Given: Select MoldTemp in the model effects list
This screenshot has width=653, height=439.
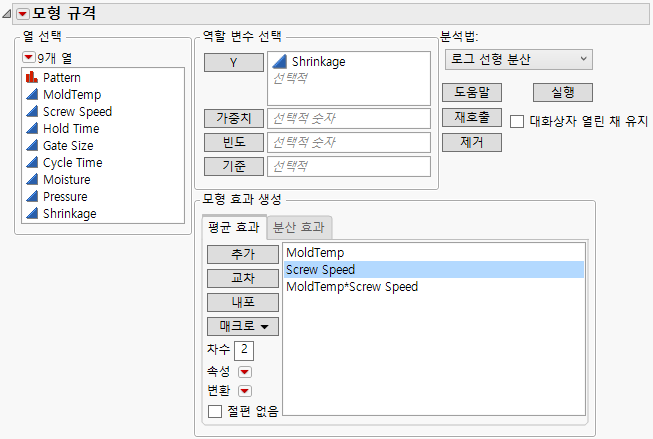Looking at the screenshot, I should click(x=434, y=252).
